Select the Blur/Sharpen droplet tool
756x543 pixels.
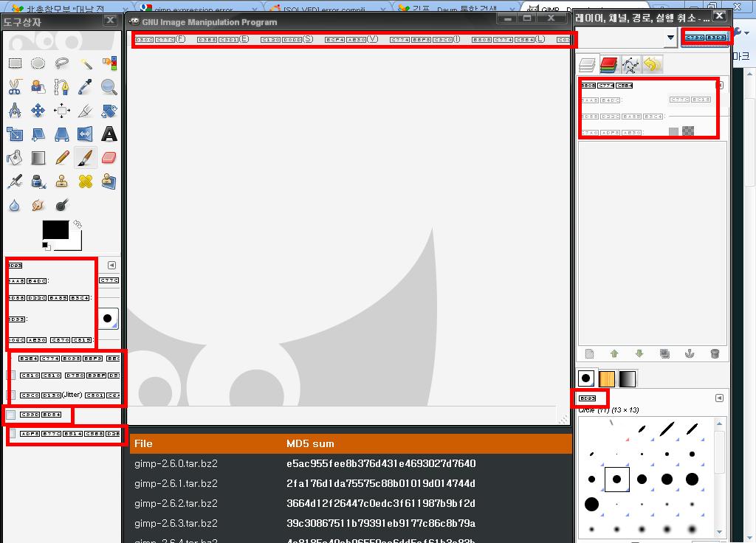click(15, 205)
